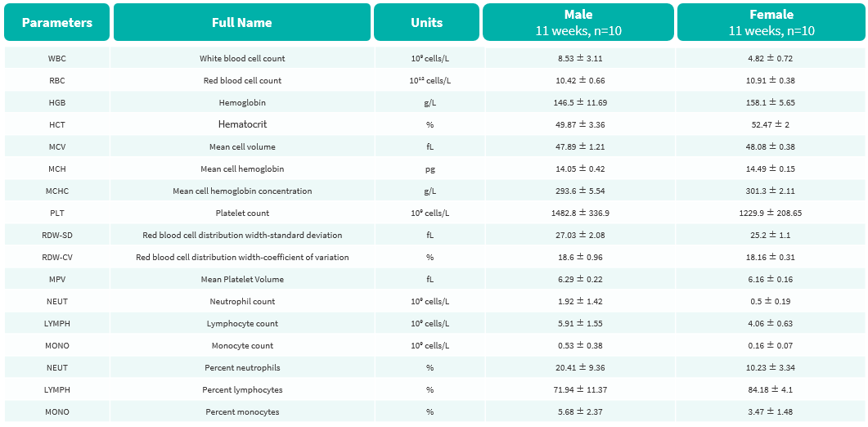Select Mean Platelet Volume cell
The image size is (868, 427).
point(242,280)
